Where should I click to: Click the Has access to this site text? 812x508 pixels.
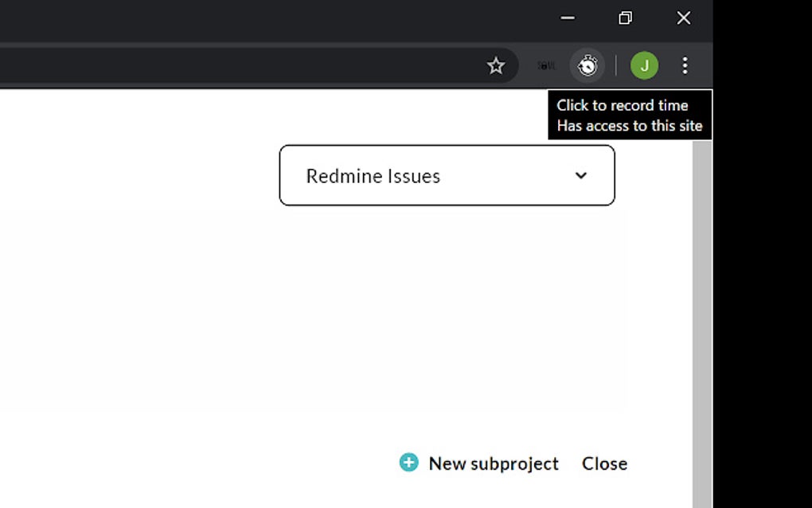[630, 125]
